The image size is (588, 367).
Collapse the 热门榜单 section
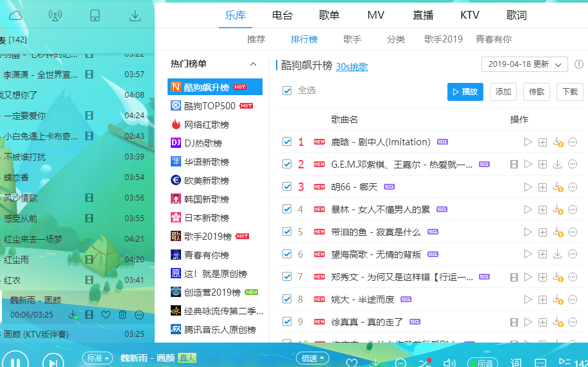coord(254,64)
